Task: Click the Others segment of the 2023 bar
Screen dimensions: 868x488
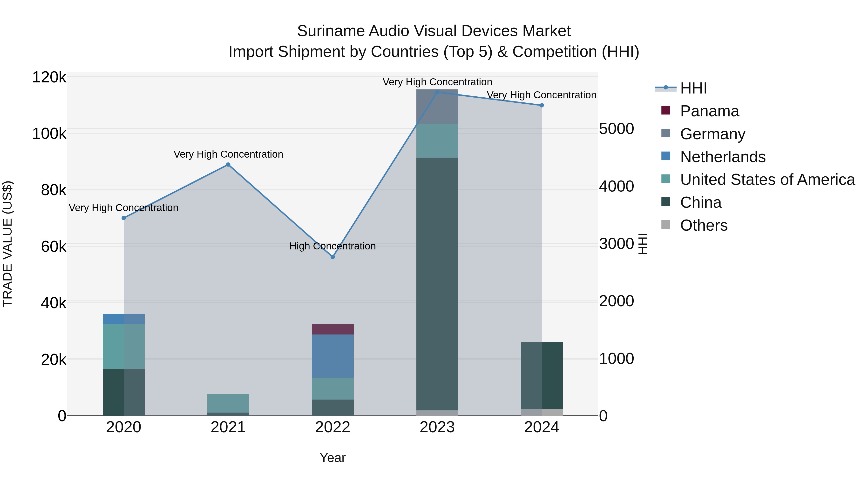Action: (x=437, y=413)
